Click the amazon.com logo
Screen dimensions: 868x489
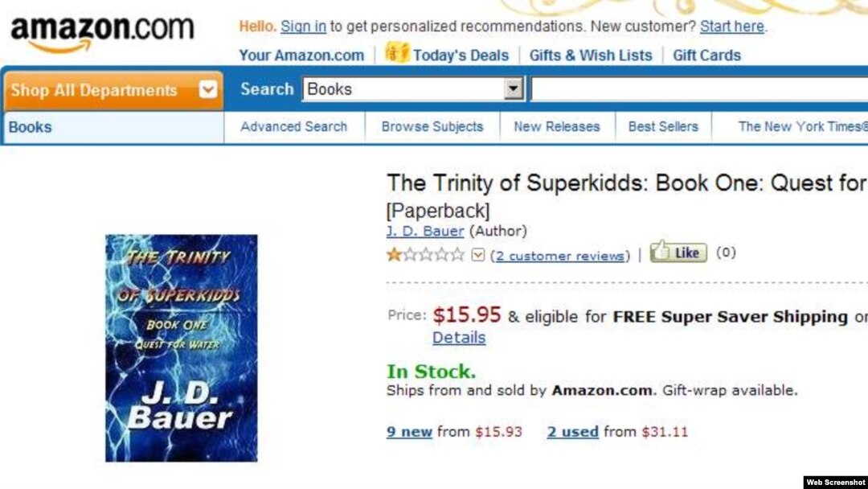tap(102, 35)
